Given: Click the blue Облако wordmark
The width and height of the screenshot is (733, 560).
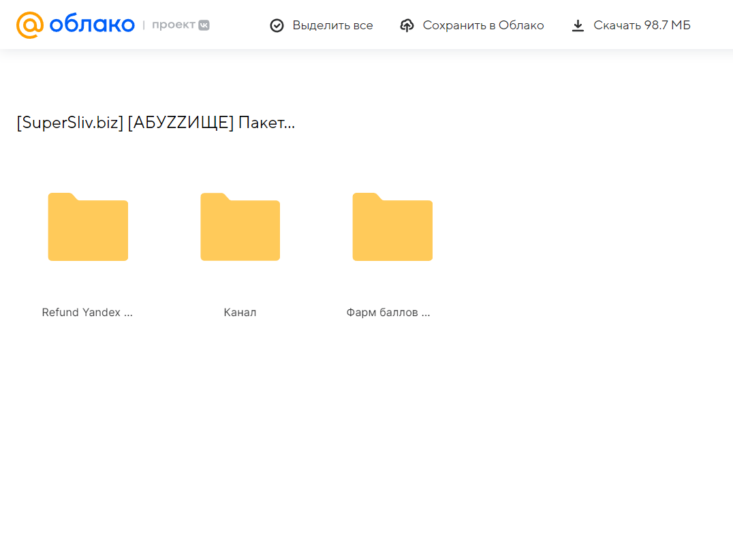Looking at the screenshot, I should [92, 25].
